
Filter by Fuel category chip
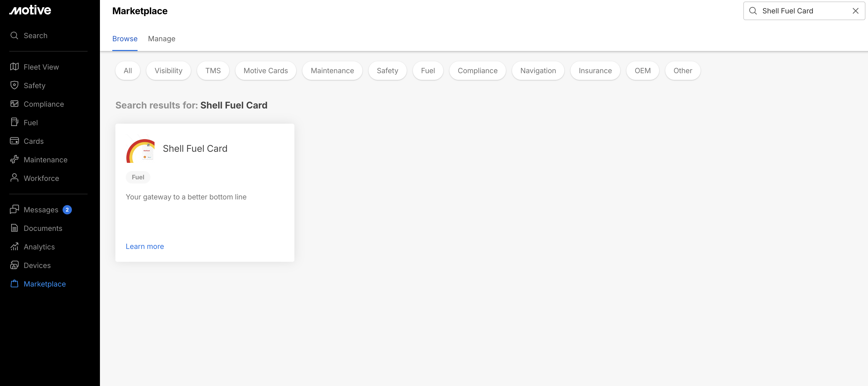pos(428,71)
